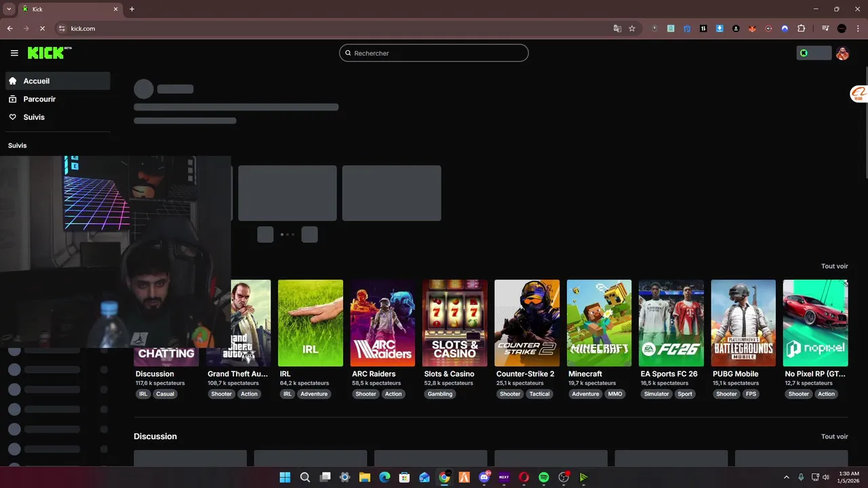
Task: Click Tout voir for the categories row
Action: [x=834, y=266]
